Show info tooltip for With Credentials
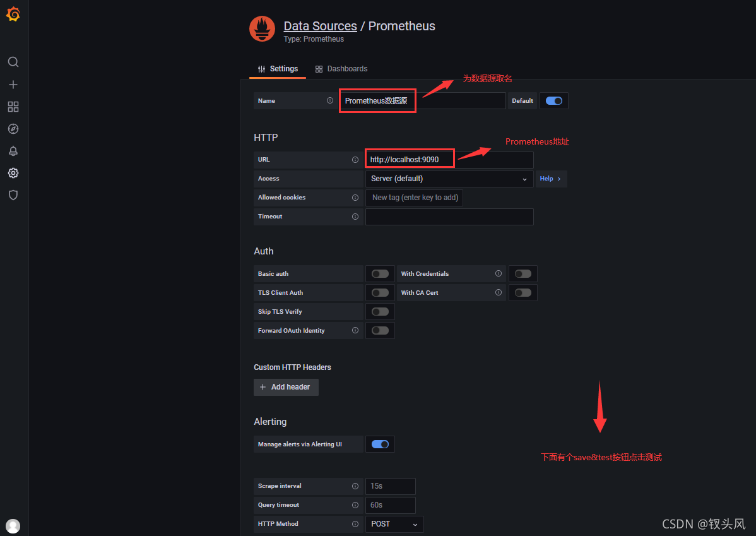This screenshot has height=536, width=756. 499,273
